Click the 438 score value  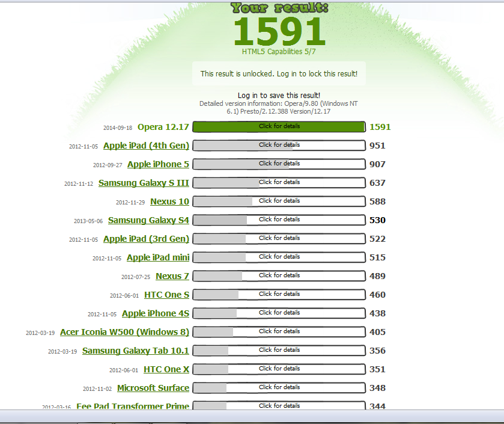coord(377,314)
